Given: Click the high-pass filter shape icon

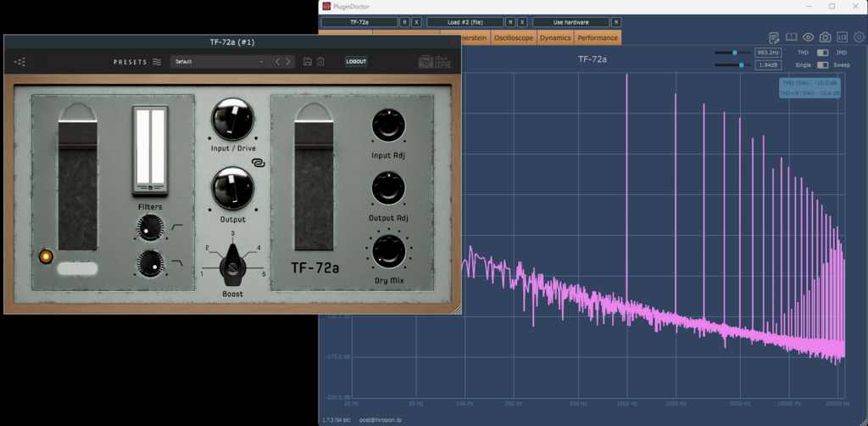Looking at the screenshot, I should tap(177, 227).
